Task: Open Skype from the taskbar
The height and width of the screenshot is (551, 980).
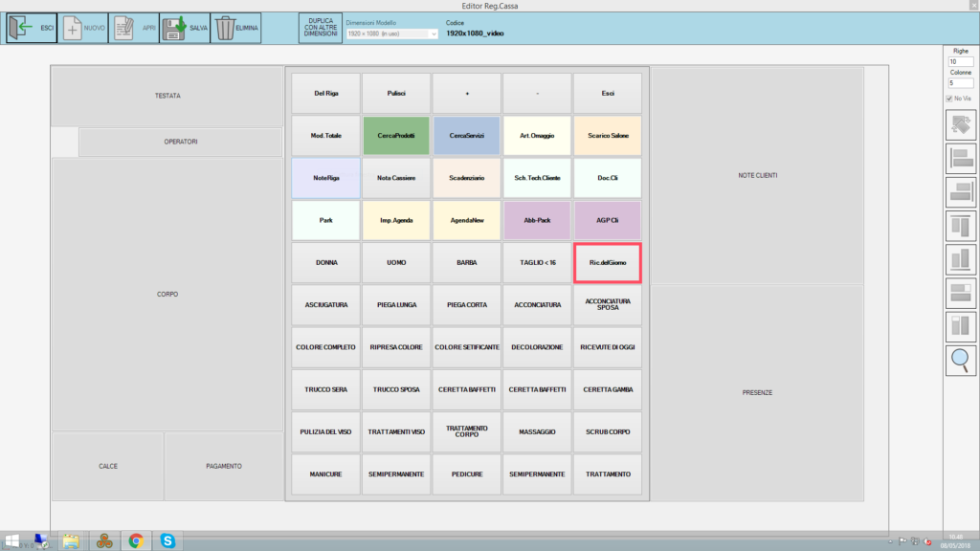Action: (167, 540)
